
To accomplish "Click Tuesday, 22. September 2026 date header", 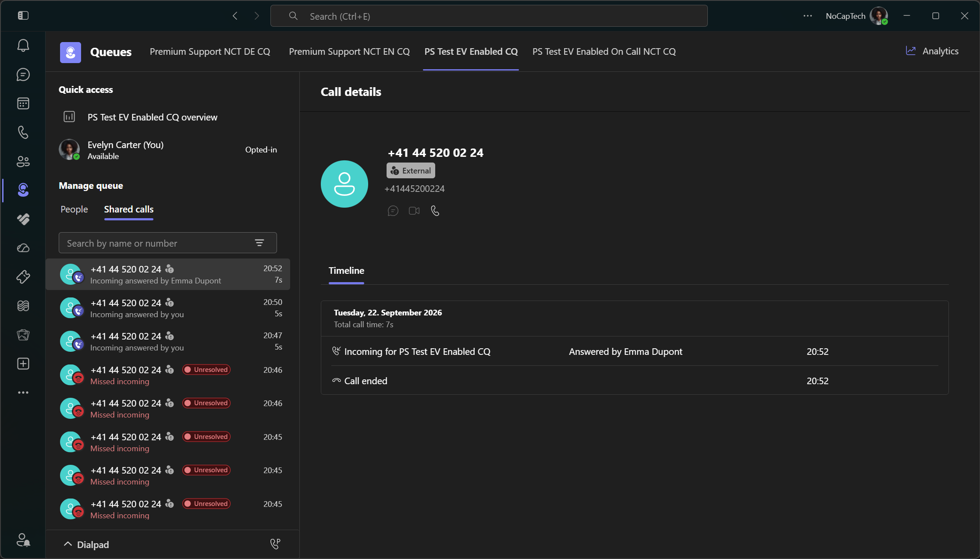I will click(x=388, y=313).
